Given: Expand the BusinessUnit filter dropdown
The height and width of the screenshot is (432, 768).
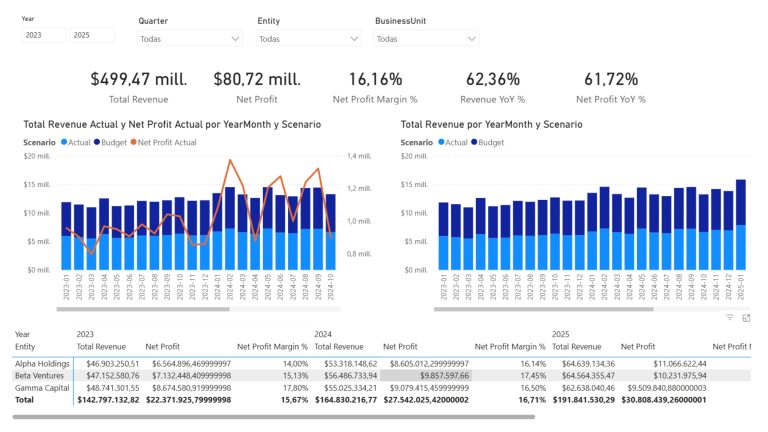Looking at the screenshot, I should [426, 39].
